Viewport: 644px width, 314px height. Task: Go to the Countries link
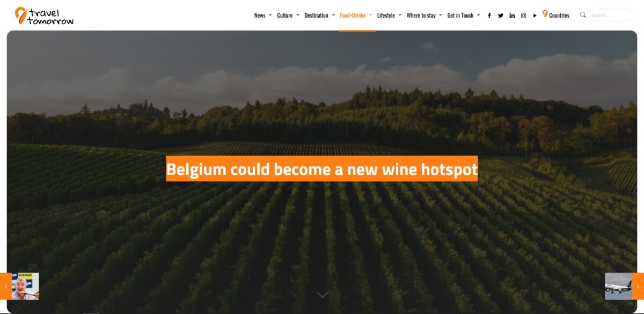tap(555, 15)
